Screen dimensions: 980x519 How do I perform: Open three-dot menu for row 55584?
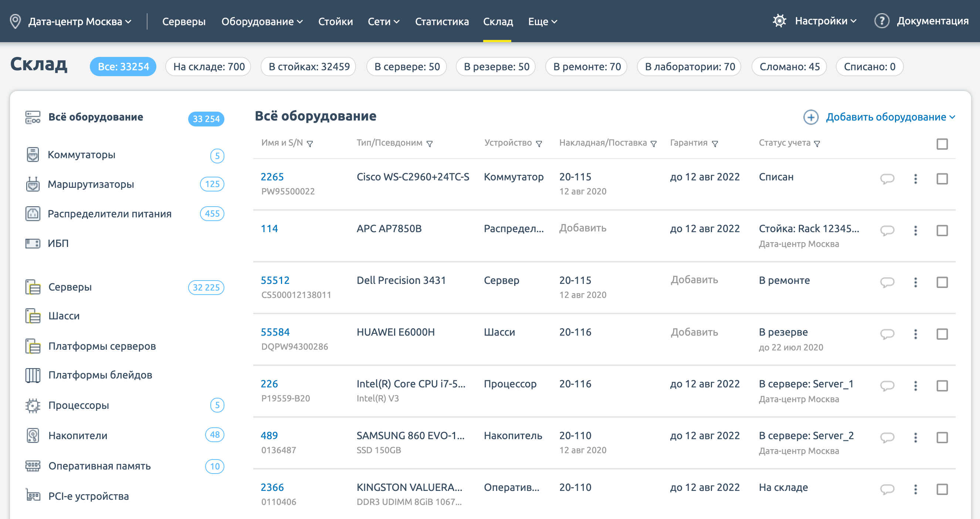916,334
